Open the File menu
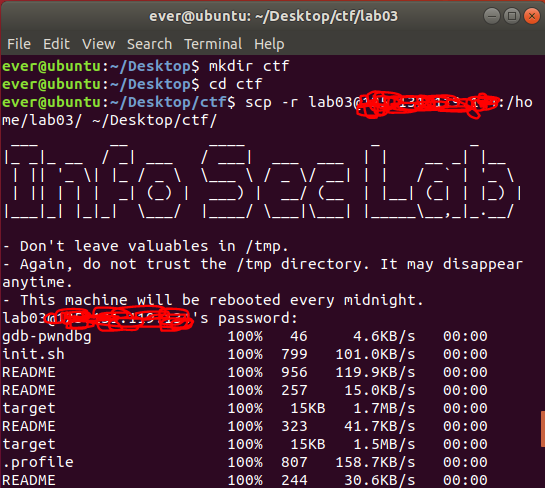The width and height of the screenshot is (545, 488). [19, 44]
